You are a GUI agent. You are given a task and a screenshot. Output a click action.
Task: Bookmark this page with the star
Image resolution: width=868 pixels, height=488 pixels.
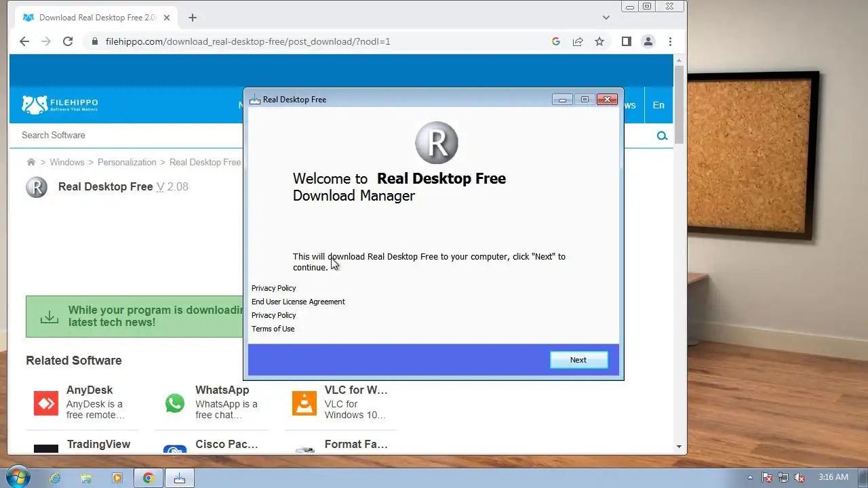pos(599,41)
